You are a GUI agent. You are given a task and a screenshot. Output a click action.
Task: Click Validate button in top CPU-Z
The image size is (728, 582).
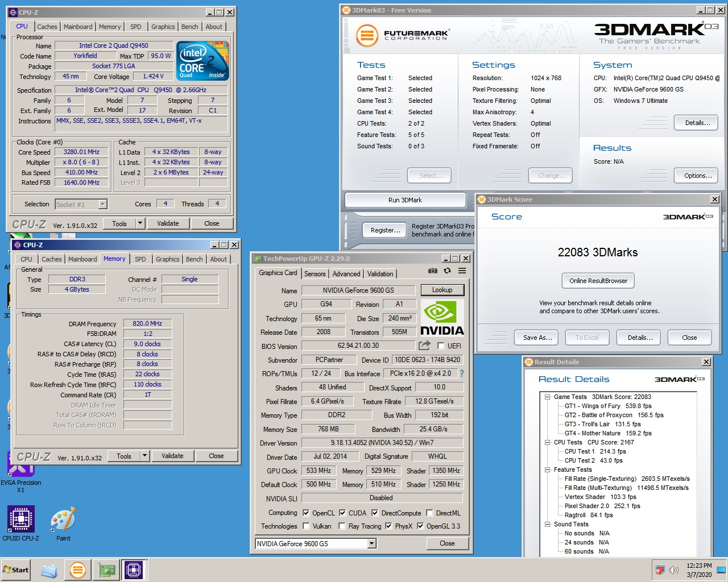coord(168,223)
